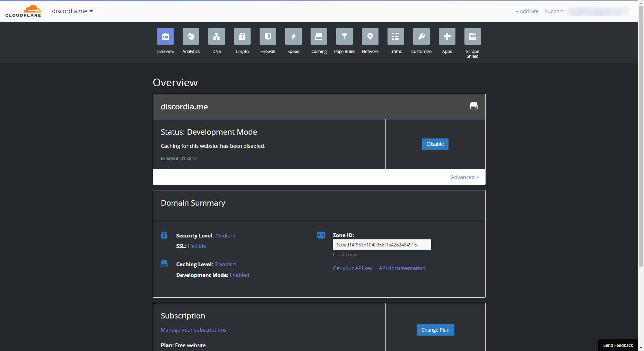Open the Firewall shield icon
Viewport: 644px width, 351px height.
pos(268,36)
